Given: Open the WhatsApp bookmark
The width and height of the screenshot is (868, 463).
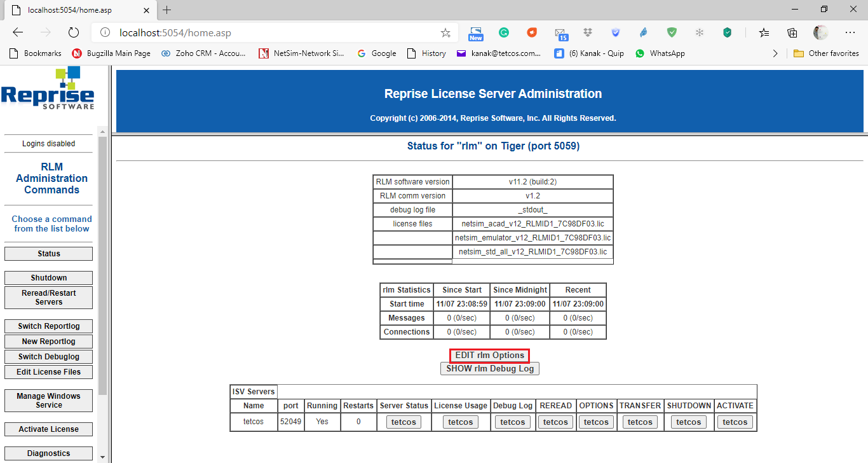Looking at the screenshot, I should 660,53.
